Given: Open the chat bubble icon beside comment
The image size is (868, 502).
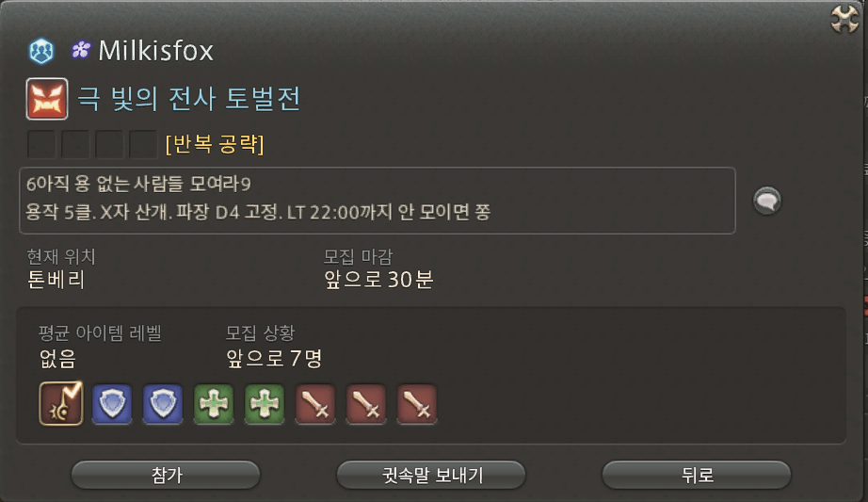Looking at the screenshot, I should [x=767, y=201].
